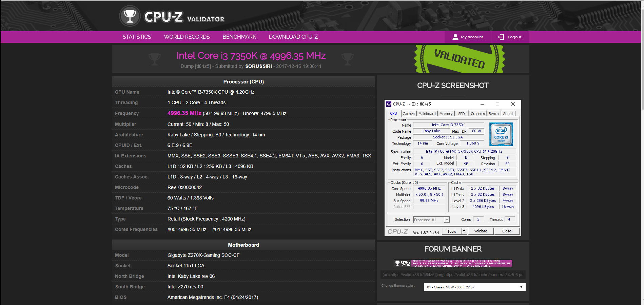Open the Change Banner style dropdown
Image resolution: width=644 pixels, height=305 pixels.
(474, 287)
